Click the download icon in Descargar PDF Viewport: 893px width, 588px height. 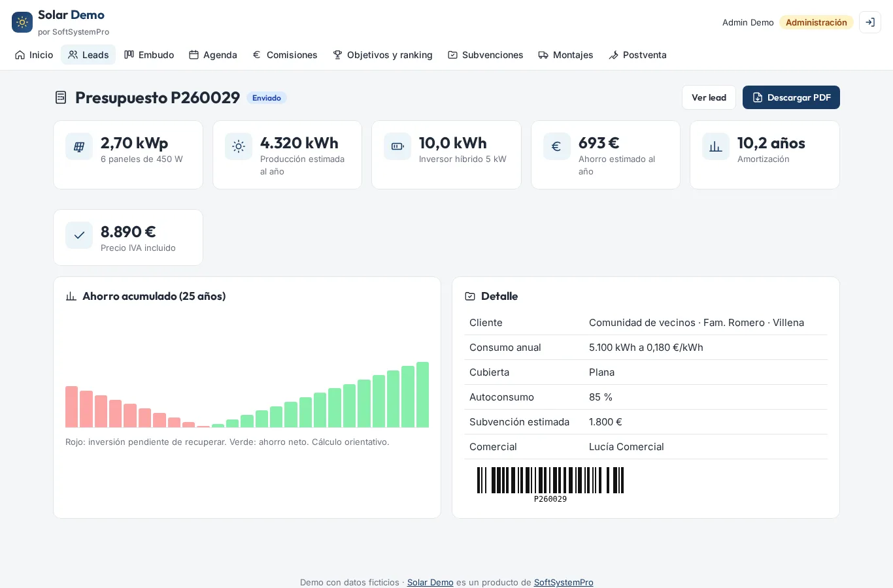coord(758,97)
